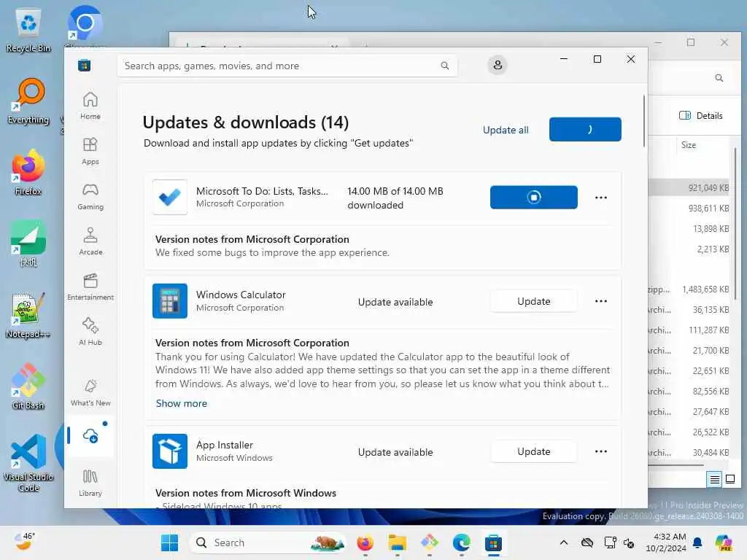Open Visual Studio Code desktop shortcut
The height and width of the screenshot is (560, 747).
(28, 463)
